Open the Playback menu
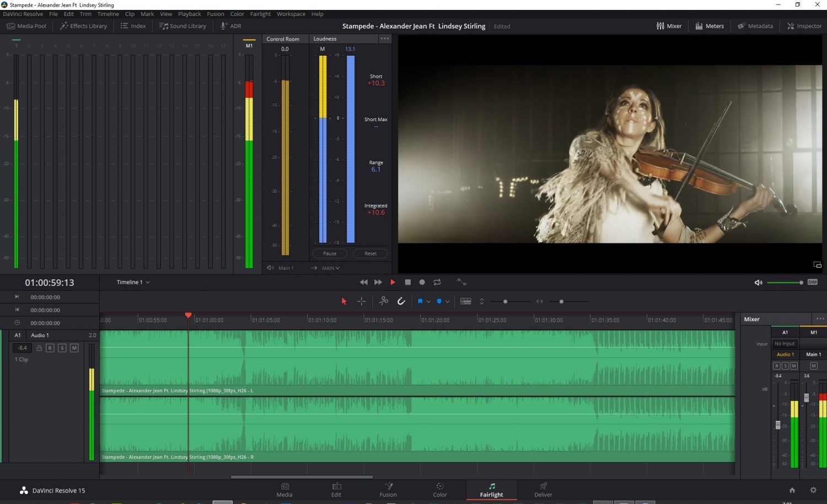This screenshot has width=827, height=504. tap(189, 14)
